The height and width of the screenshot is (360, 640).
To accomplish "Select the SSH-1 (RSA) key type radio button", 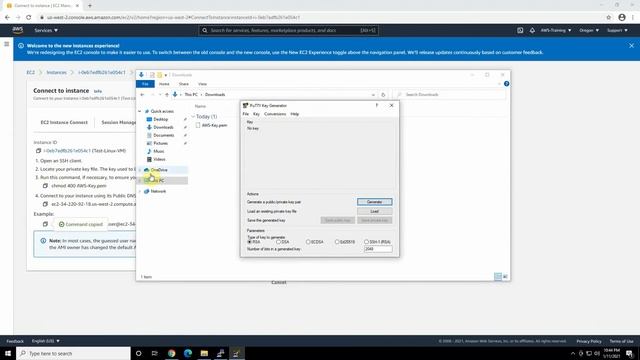I will pos(366,242).
